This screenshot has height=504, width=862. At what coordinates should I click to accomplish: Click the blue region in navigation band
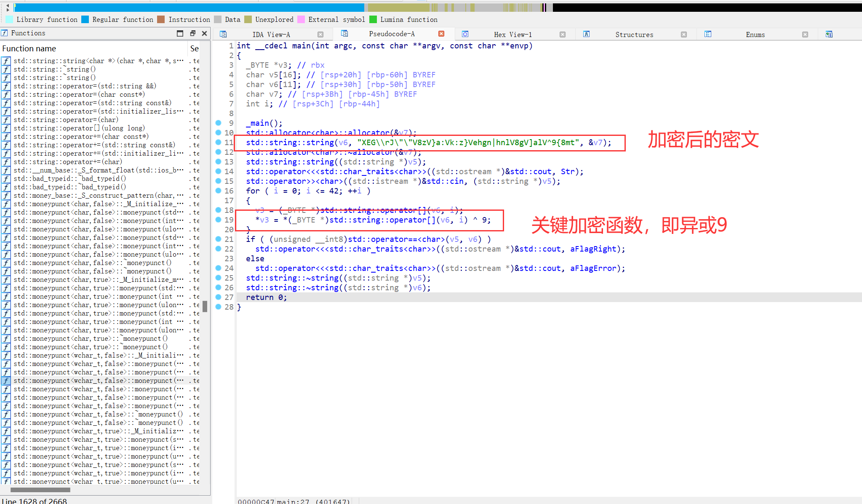tap(189, 7)
